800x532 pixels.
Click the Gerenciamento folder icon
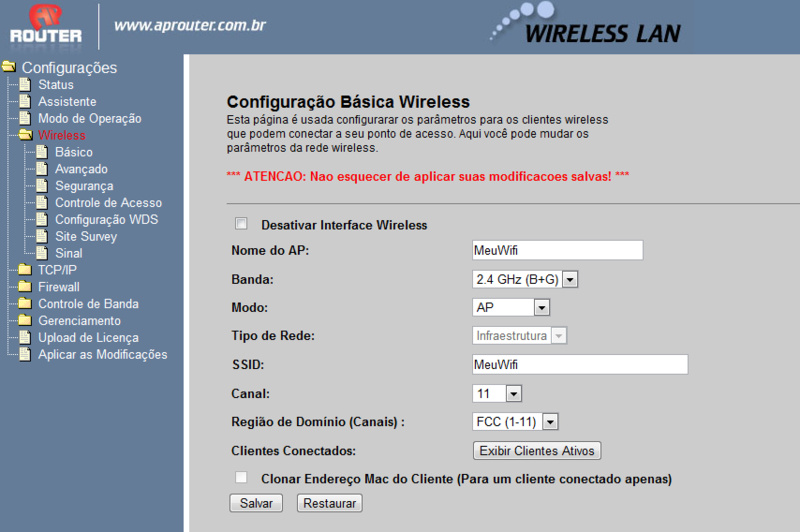(25, 320)
